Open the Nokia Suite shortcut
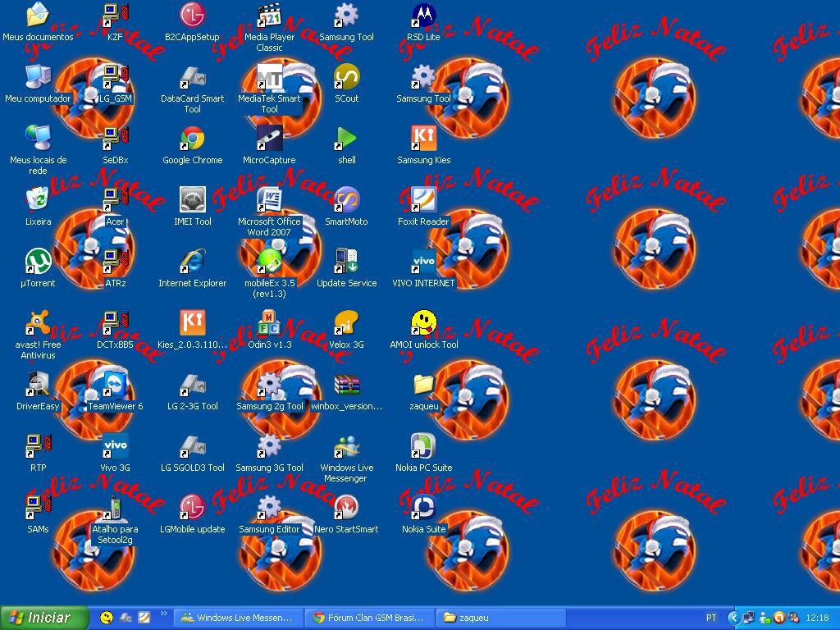 tap(424, 509)
